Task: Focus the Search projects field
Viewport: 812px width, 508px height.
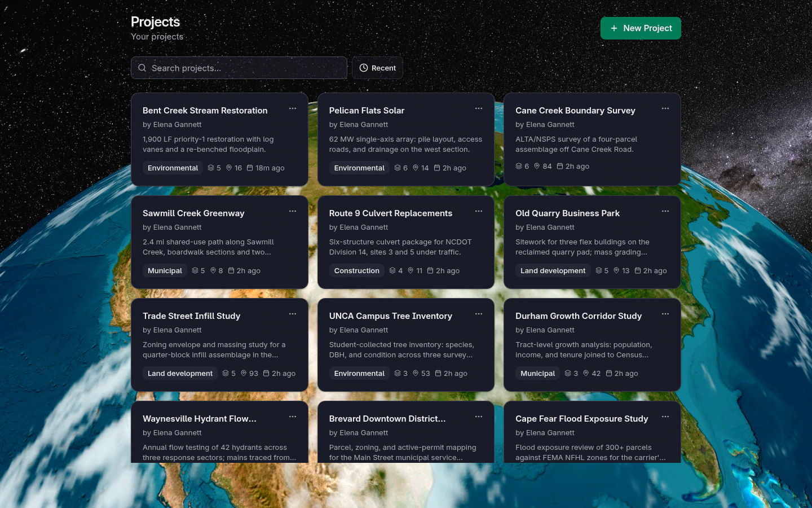Action: pos(239,68)
